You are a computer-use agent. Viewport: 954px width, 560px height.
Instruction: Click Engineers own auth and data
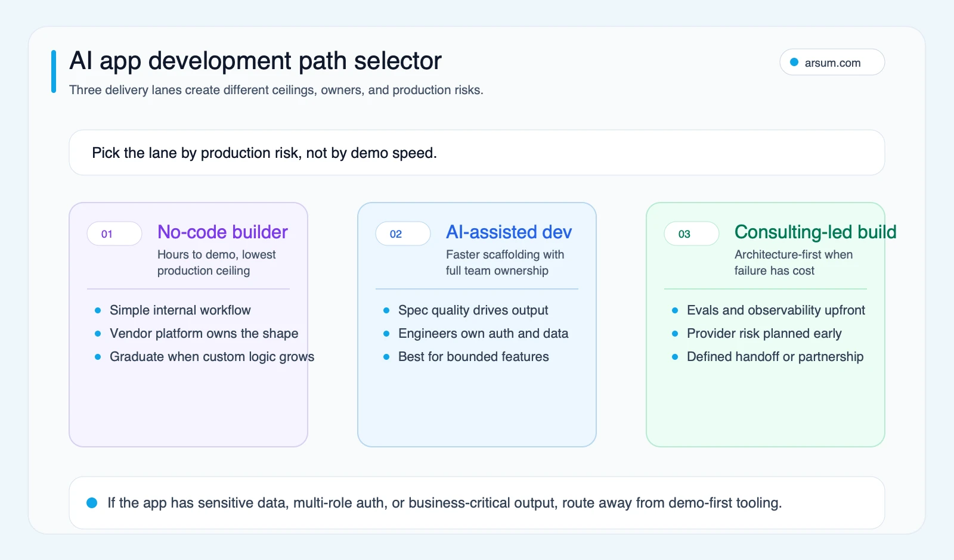[x=483, y=333]
